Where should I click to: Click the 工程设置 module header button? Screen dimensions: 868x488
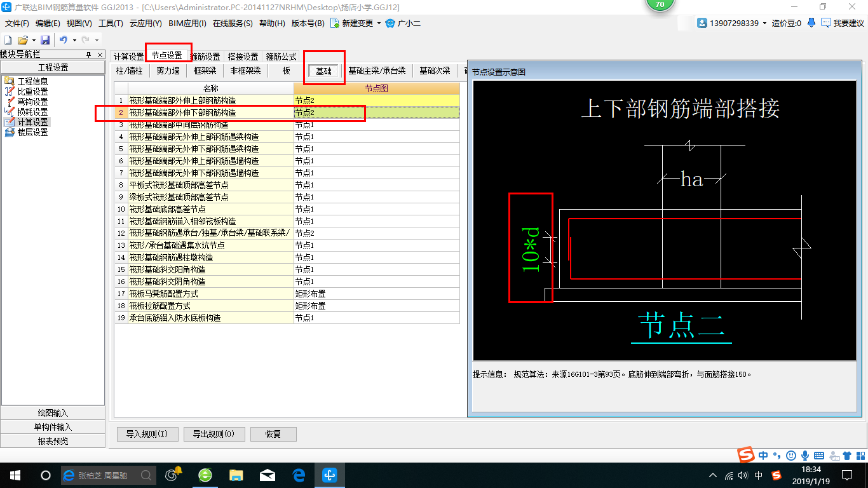click(53, 67)
